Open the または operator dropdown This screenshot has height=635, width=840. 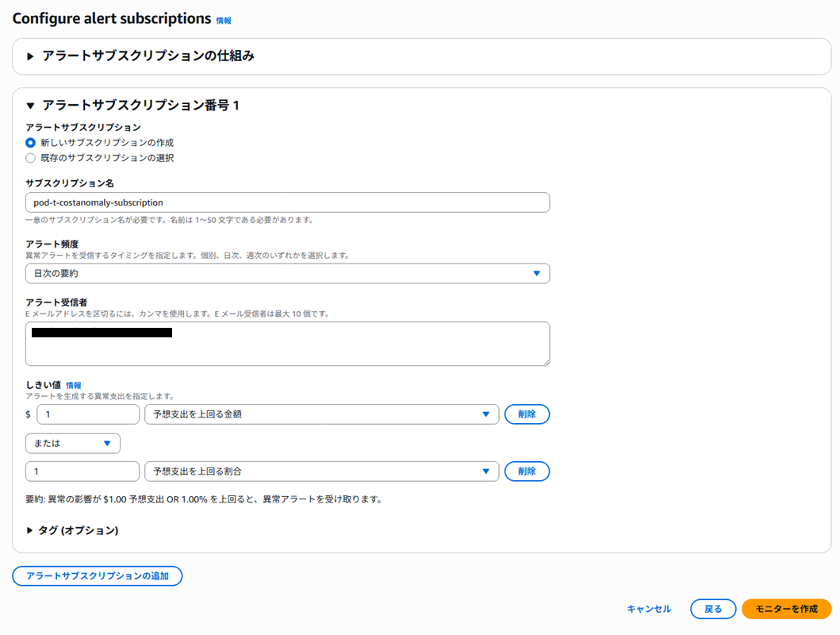[73, 443]
